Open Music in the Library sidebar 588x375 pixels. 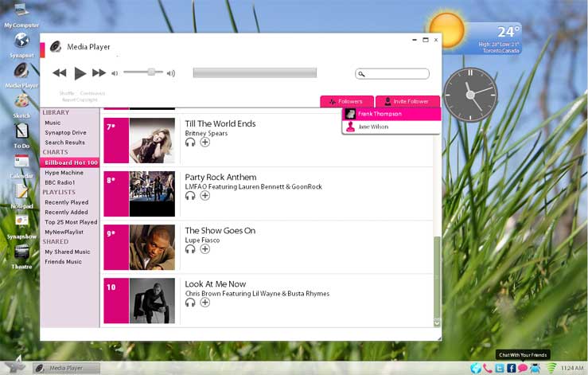(53, 123)
